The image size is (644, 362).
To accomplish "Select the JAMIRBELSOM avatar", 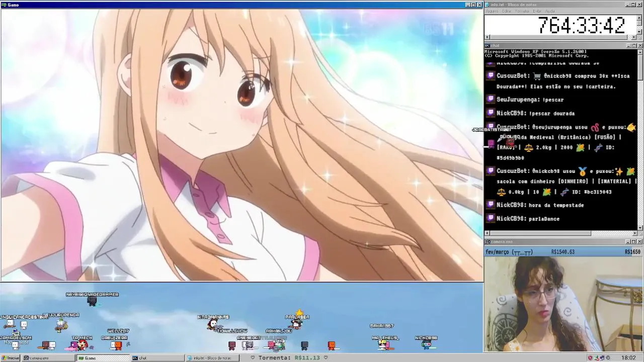I will coord(16,345).
